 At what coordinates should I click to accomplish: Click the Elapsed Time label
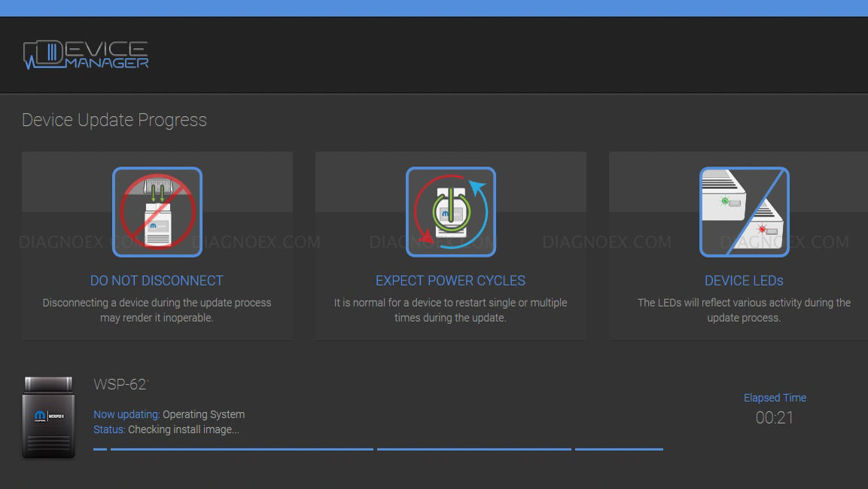(x=775, y=398)
